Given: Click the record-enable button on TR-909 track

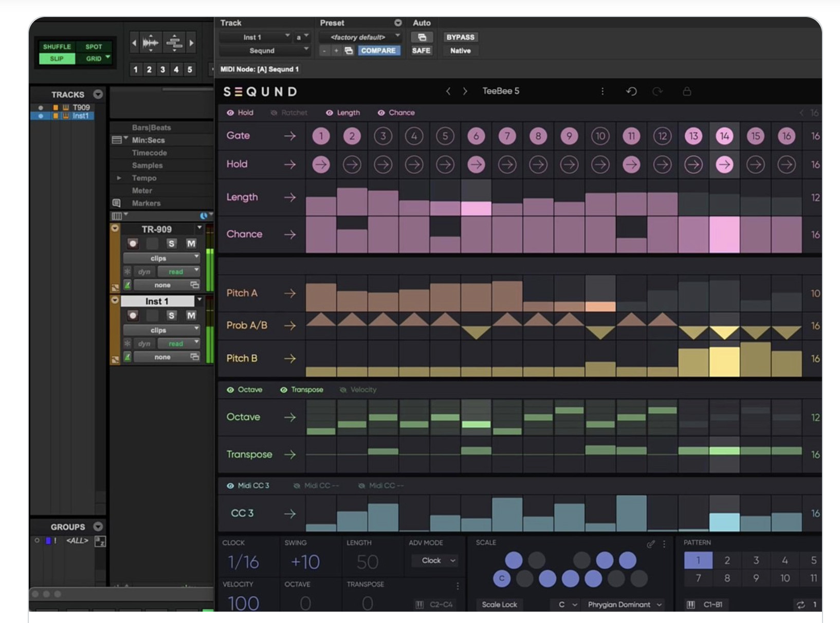Looking at the screenshot, I should [x=133, y=244].
